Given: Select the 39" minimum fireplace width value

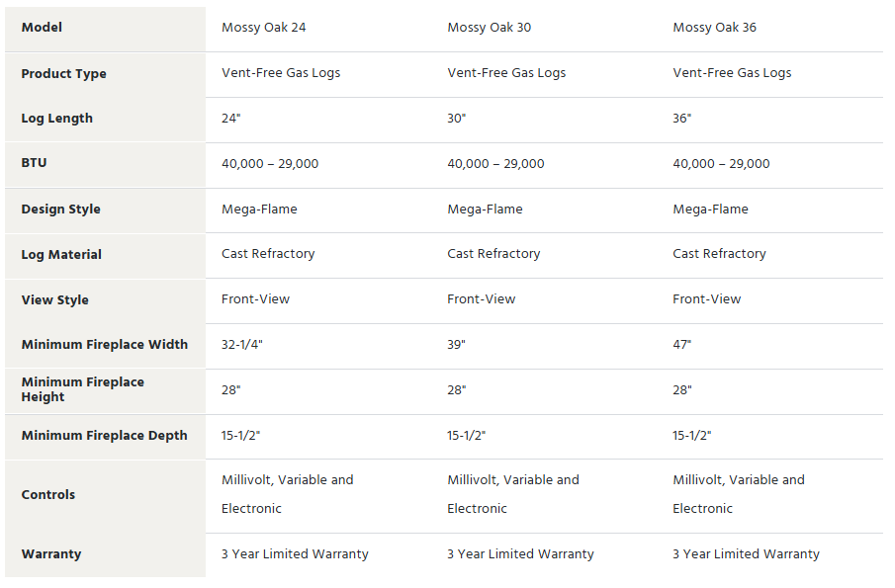Looking at the screenshot, I should [456, 345].
